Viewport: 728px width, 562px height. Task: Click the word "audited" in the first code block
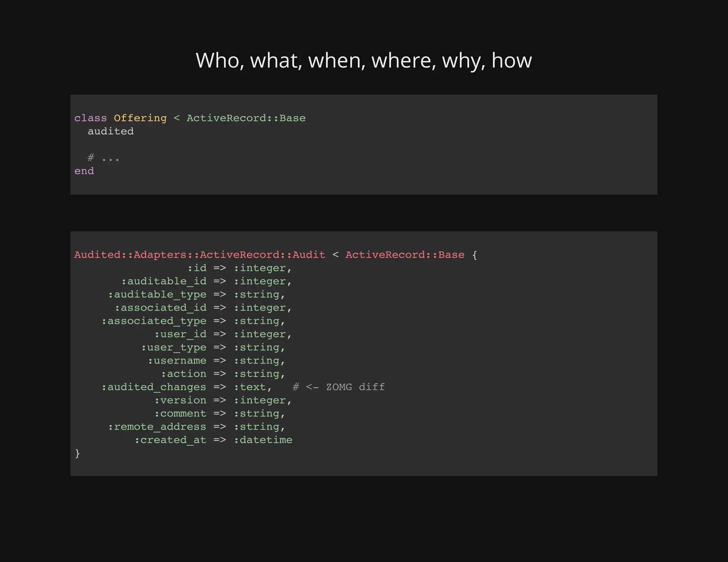[x=111, y=131]
